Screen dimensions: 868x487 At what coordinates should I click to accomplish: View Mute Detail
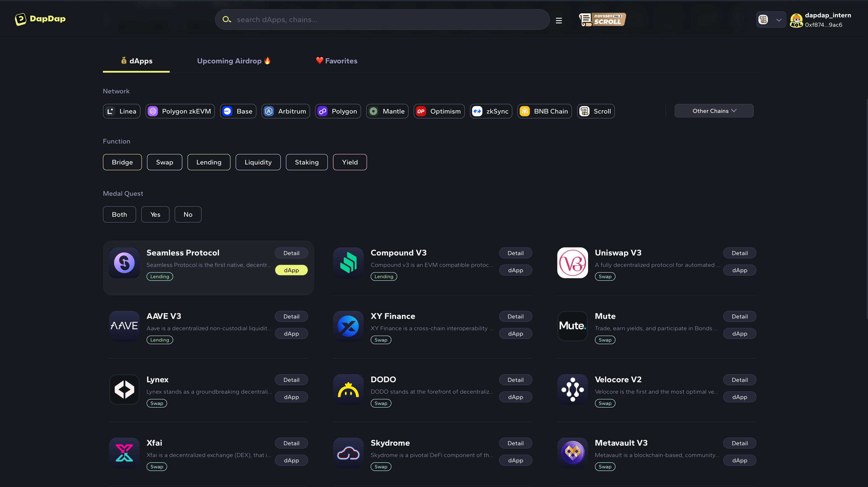740,316
